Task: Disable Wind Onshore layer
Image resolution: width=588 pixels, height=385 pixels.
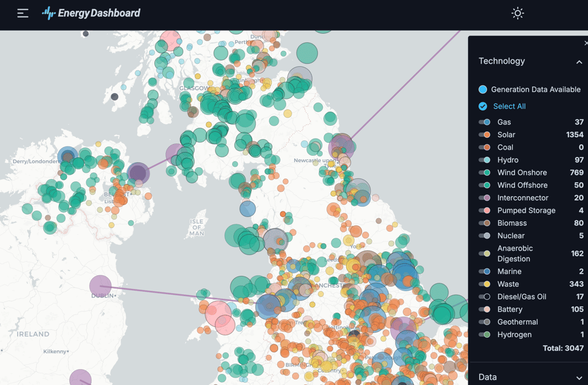Action: (484, 173)
